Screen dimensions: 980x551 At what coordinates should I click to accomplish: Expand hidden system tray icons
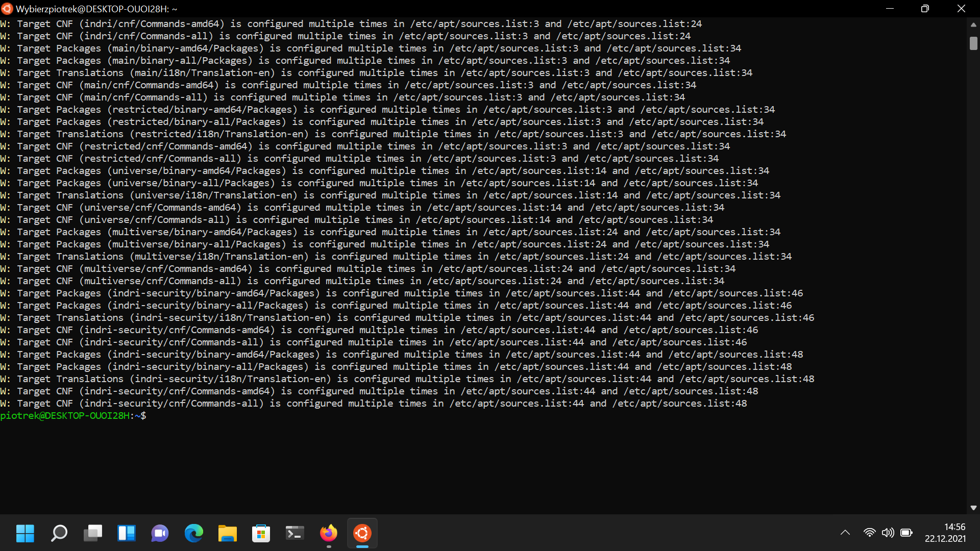845,533
